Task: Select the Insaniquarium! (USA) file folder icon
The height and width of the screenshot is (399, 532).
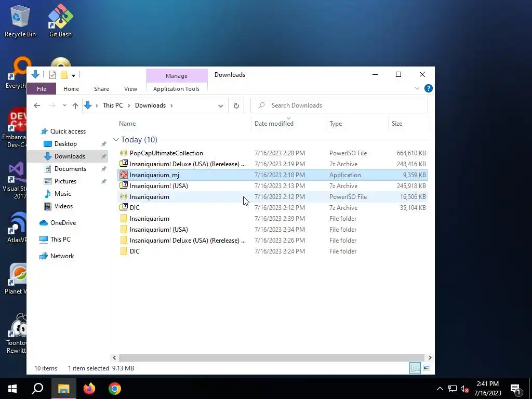Action: pyautogui.click(x=124, y=229)
